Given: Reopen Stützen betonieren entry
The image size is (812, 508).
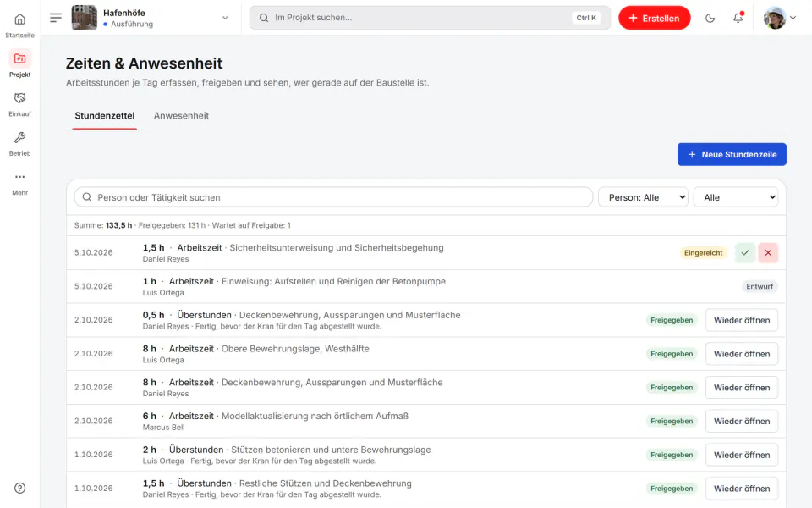Looking at the screenshot, I should (x=742, y=455).
